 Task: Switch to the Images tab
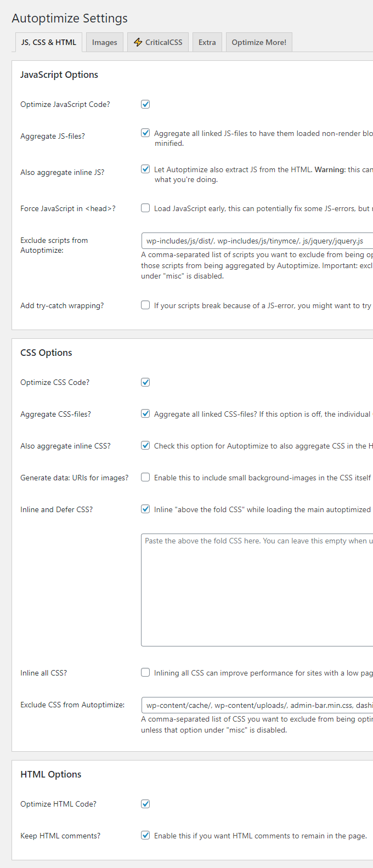[104, 42]
